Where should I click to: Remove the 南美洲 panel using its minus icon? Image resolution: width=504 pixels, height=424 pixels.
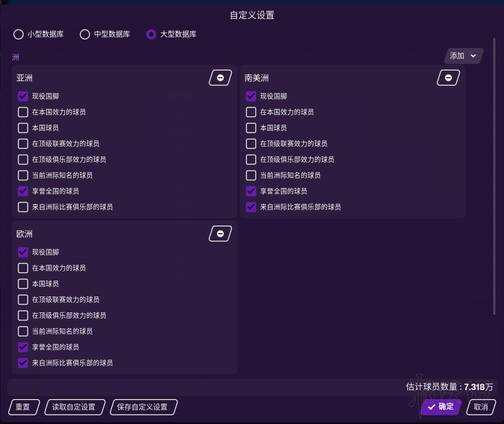pyautogui.click(x=448, y=77)
